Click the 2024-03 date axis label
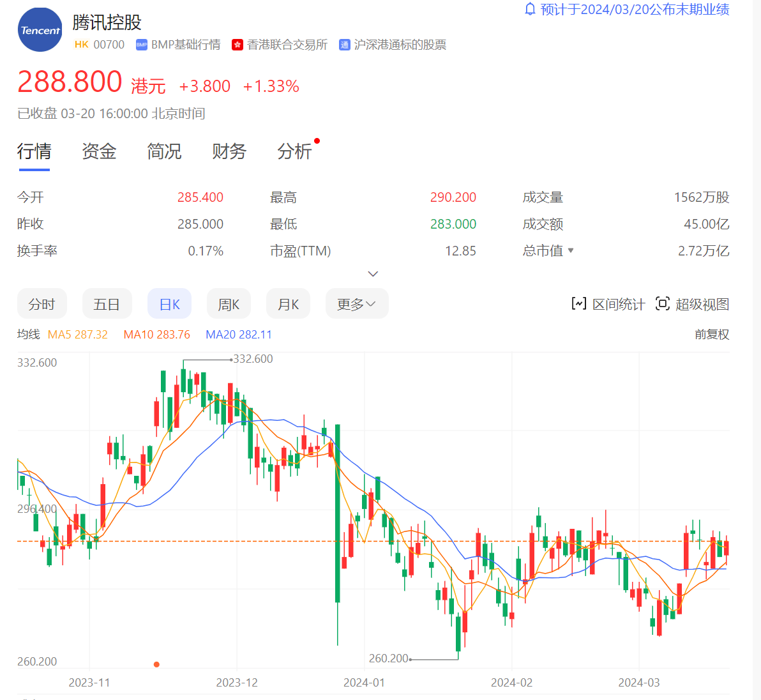The image size is (761, 700). 638,683
